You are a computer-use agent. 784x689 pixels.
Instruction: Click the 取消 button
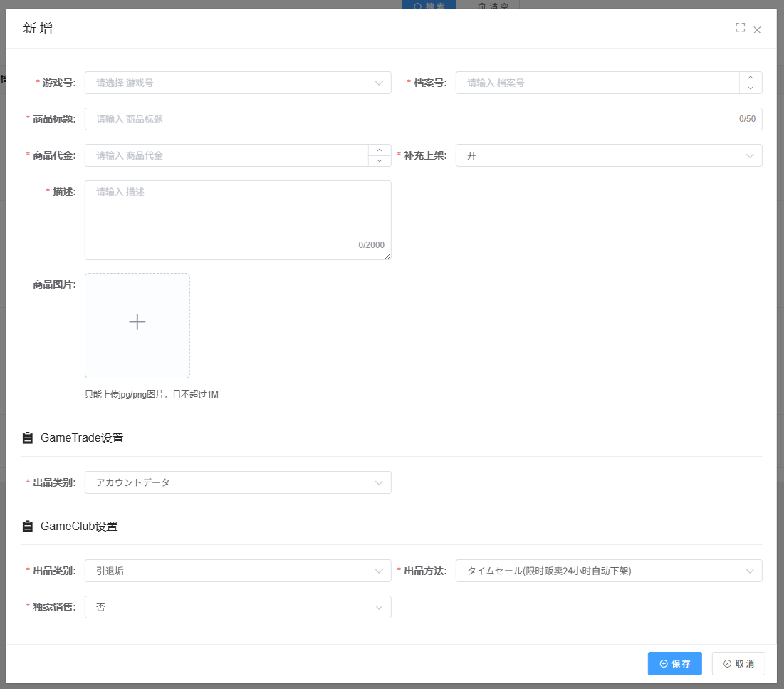pos(738,663)
